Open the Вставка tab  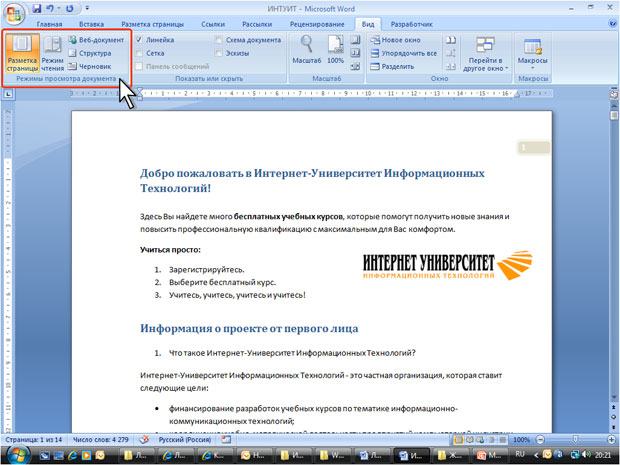click(91, 24)
